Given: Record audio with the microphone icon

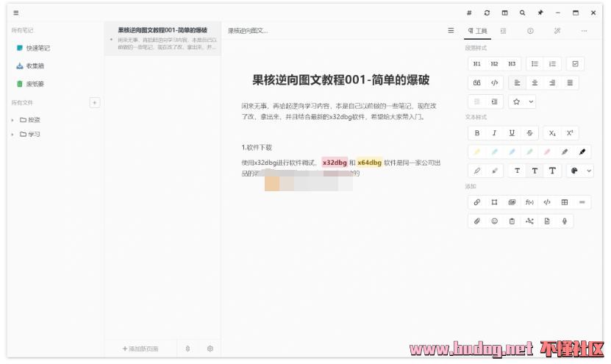Looking at the screenshot, I should [x=565, y=221].
